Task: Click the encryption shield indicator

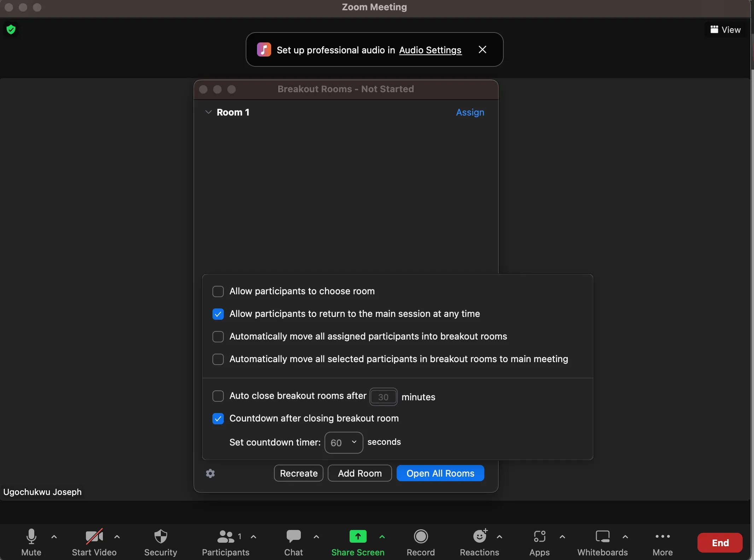Action: point(11,29)
